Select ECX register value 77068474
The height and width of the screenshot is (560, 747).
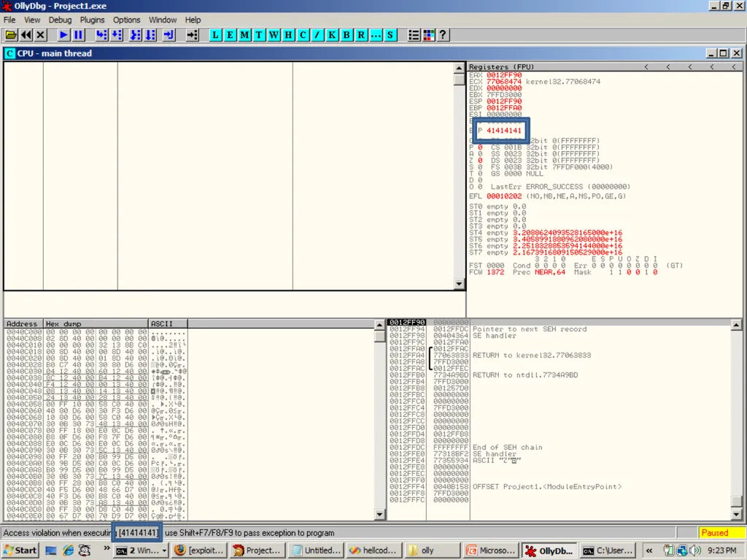[504, 82]
